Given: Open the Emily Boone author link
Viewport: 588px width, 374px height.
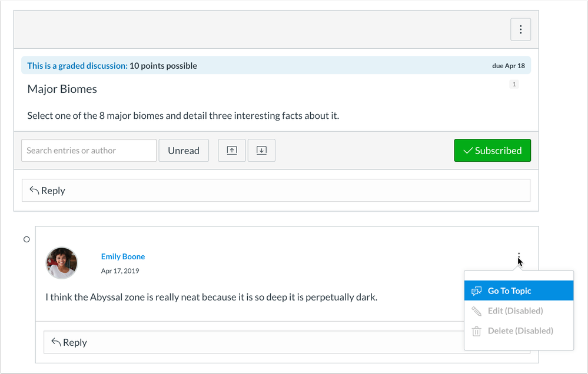Looking at the screenshot, I should (x=123, y=257).
